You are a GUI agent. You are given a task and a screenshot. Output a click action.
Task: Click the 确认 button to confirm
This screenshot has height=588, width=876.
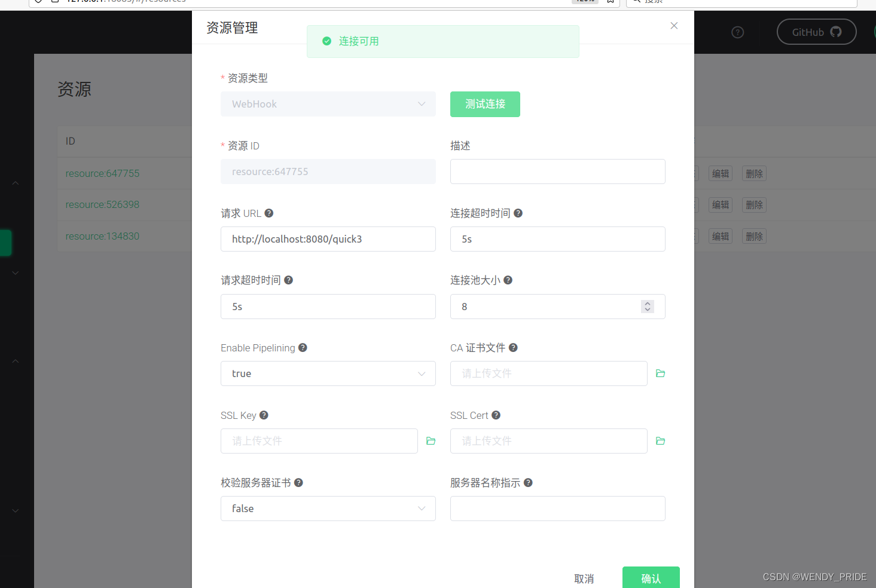point(651,578)
